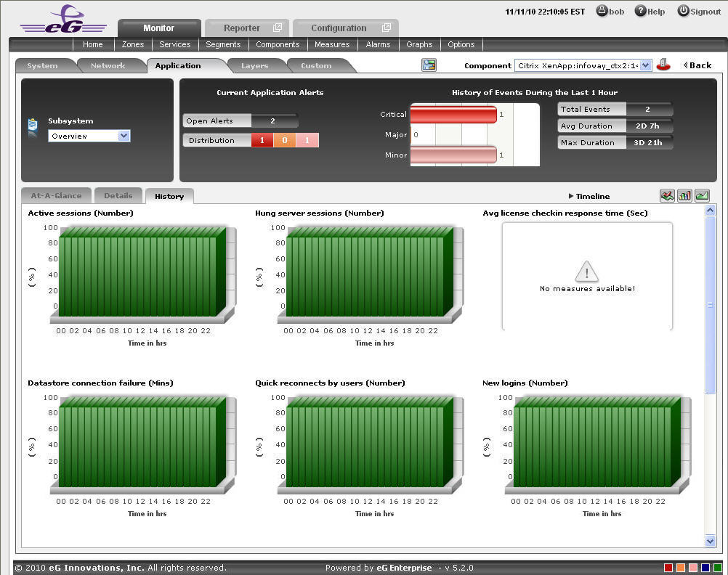The width and height of the screenshot is (728, 575).
Task: Click the Back link
Action: click(x=697, y=65)
